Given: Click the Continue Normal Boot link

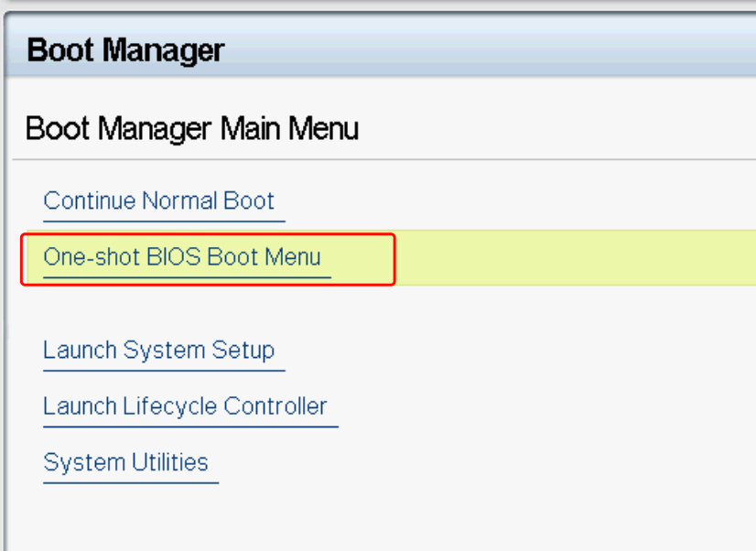Looking at the screenshot, I should (158, 201).
